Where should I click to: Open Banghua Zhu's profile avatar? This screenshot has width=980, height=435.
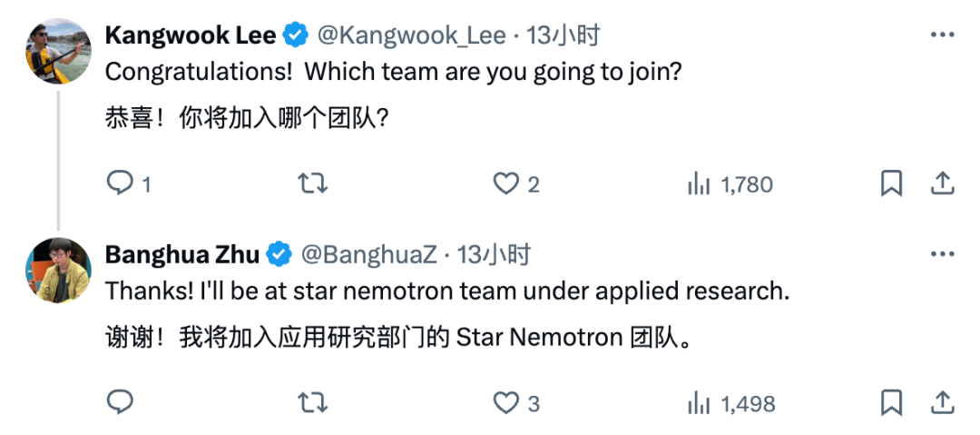point(58,270)
